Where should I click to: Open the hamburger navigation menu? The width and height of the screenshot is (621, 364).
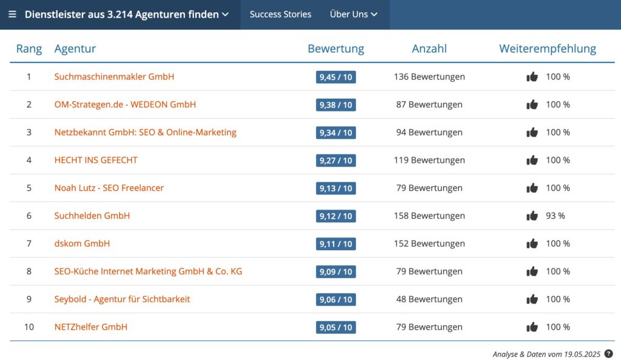pyautogui.click(x=12, y=15)
